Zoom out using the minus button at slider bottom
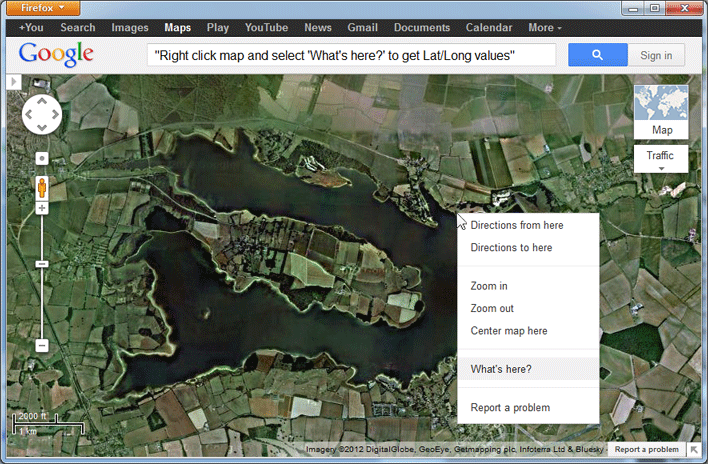708x464 pixels. [42, 346]
